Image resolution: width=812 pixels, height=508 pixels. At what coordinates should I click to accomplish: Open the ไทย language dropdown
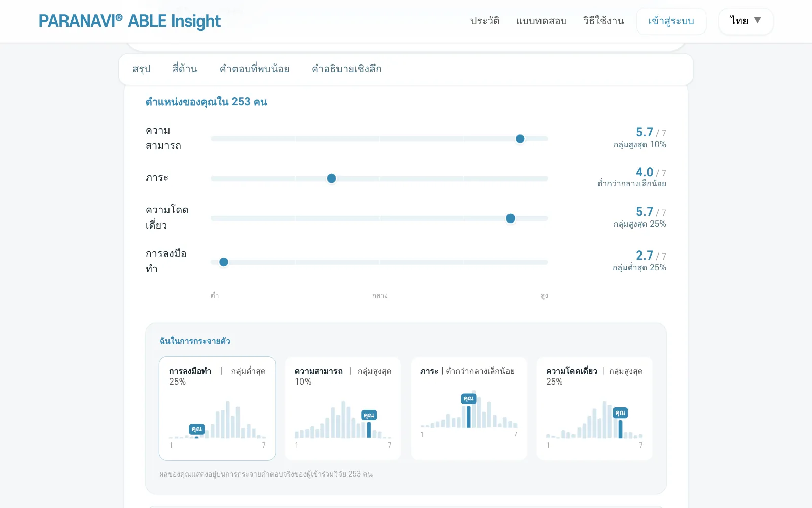746,21
